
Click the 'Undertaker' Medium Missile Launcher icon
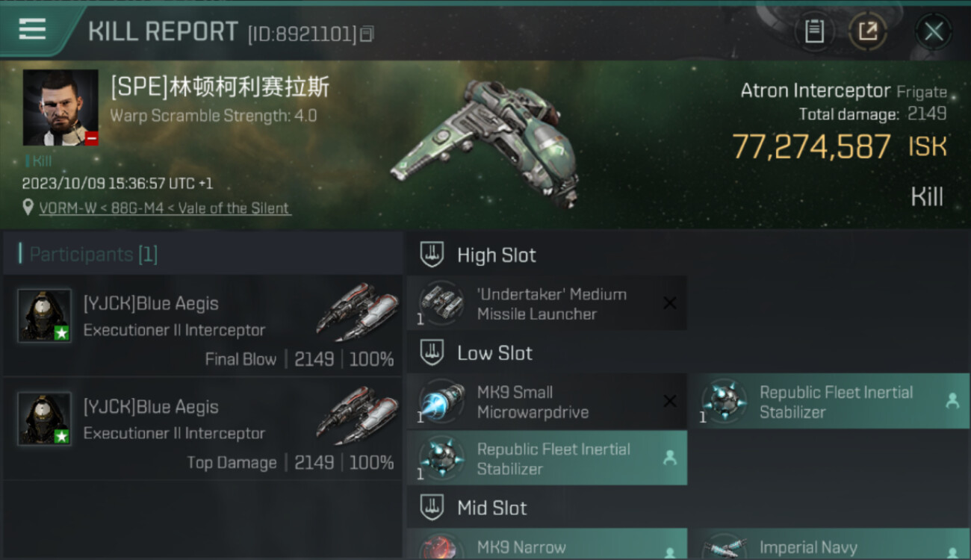coord(441,302)
